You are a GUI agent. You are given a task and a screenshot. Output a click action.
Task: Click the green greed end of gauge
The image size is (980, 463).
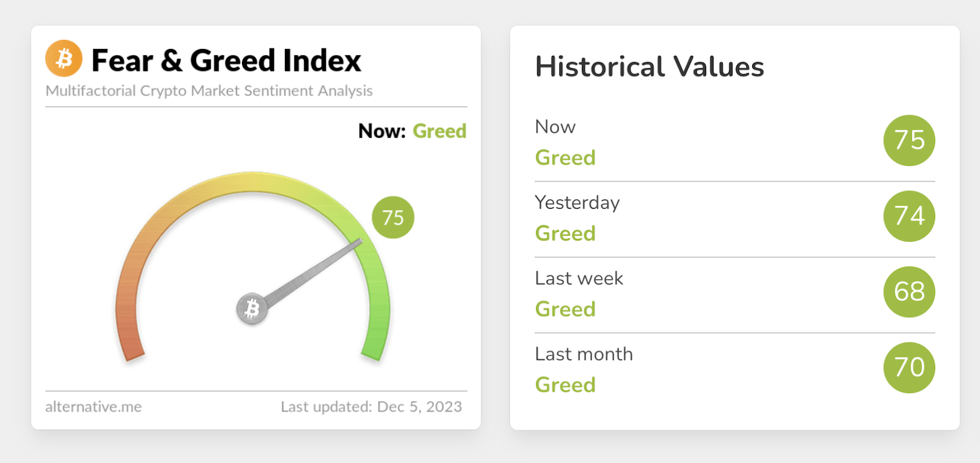pyautogui.click(x=375, y=343)
